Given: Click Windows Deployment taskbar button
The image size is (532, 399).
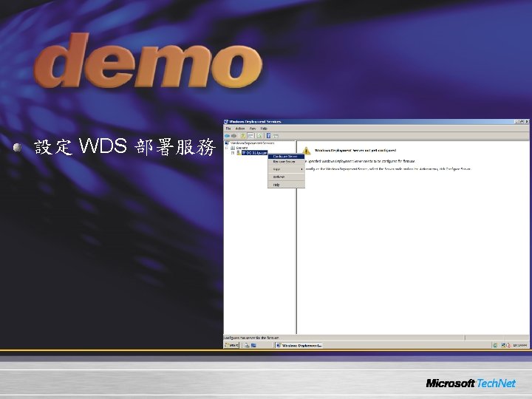Looking at the screenshot, I should click(x=299, y=345).
